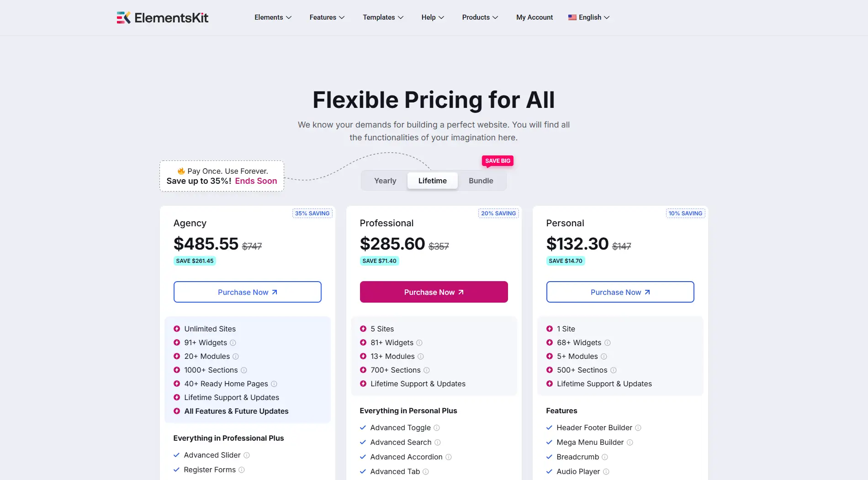Click info icon next to 91+ Widgets

233,343
